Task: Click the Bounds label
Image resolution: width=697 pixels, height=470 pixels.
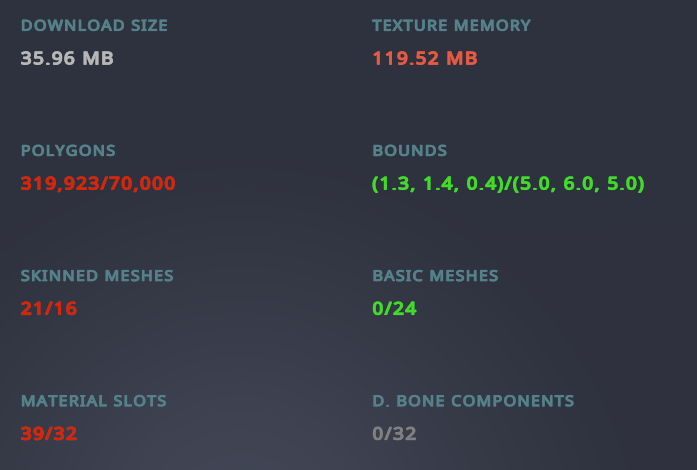Action: pos(409,151)
